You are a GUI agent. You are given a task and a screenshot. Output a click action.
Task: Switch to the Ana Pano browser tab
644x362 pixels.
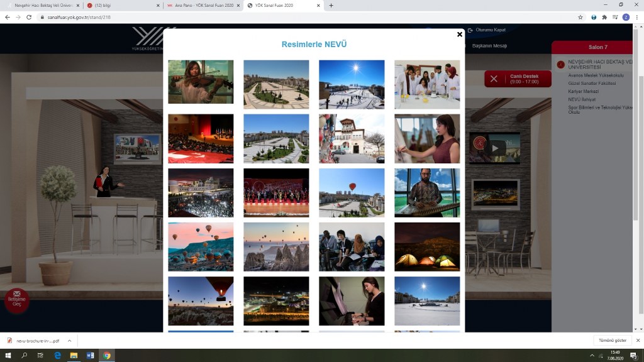pos(201,6)
